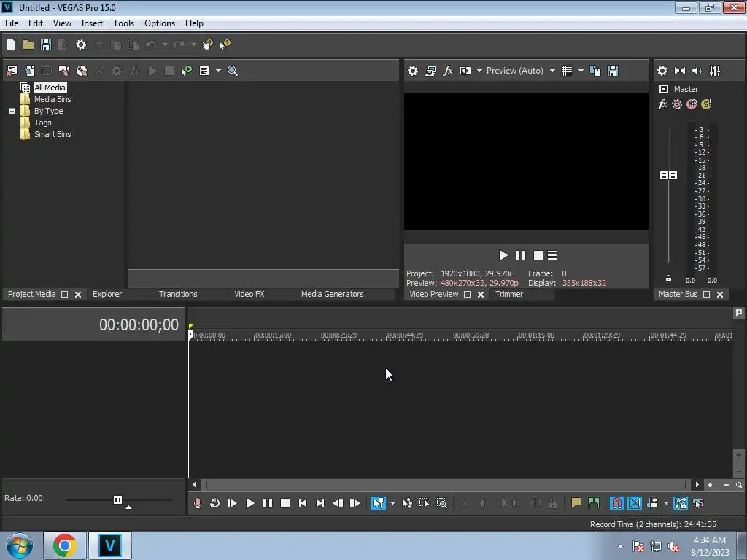Copy the preview snapshot to clipboard
The height and width of the screenshot is (560, 747).
pyautogui.click(x=595, y=71)
